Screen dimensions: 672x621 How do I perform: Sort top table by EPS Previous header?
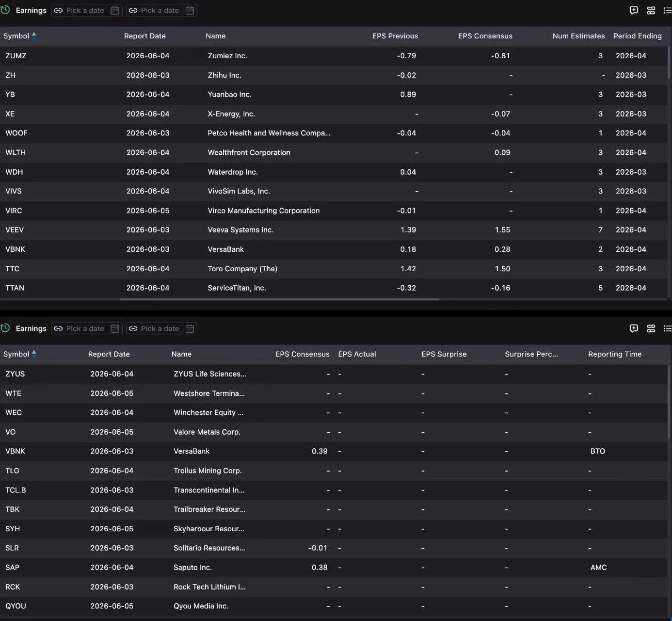pos(395,36)
